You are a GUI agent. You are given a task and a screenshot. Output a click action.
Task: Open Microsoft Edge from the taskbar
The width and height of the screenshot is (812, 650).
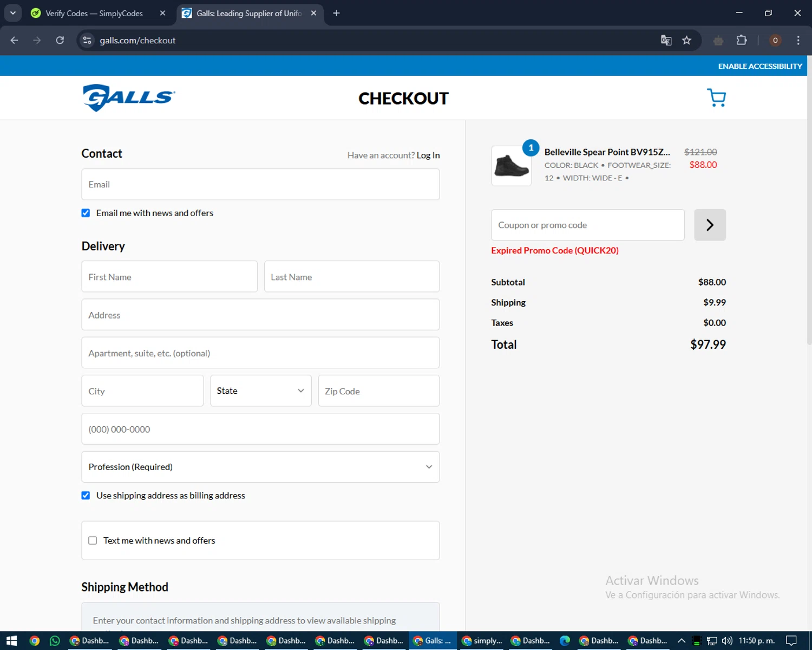click(565, 641)
